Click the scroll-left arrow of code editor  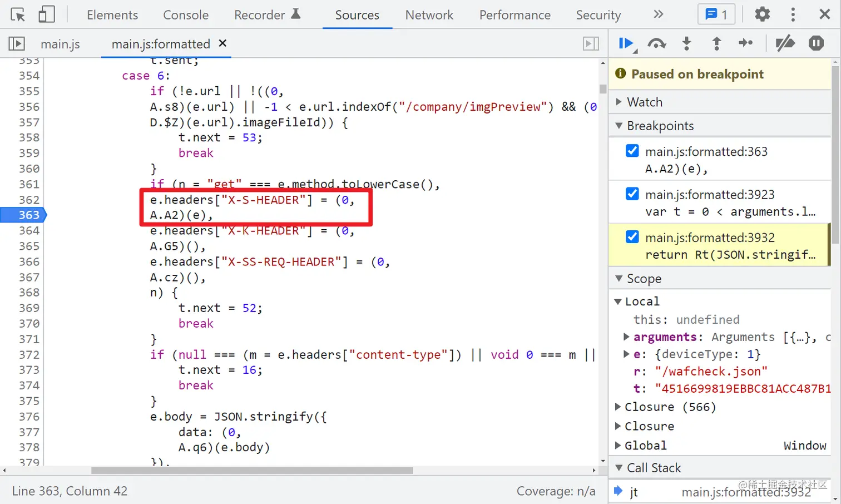4,470
